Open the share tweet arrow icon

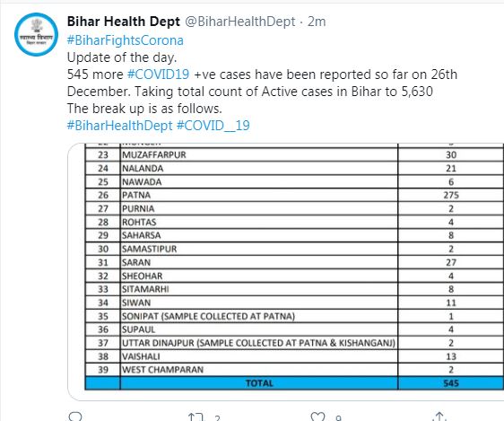439,417
